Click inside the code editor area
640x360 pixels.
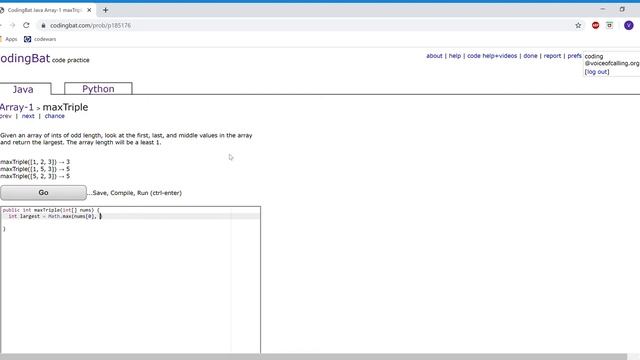point(131,280)
